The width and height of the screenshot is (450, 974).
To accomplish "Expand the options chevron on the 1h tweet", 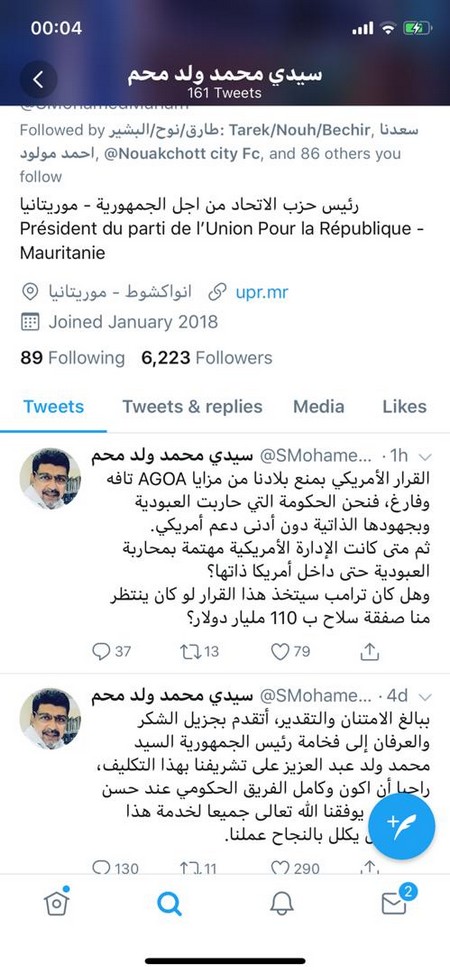I will click(x=426, y=457).
